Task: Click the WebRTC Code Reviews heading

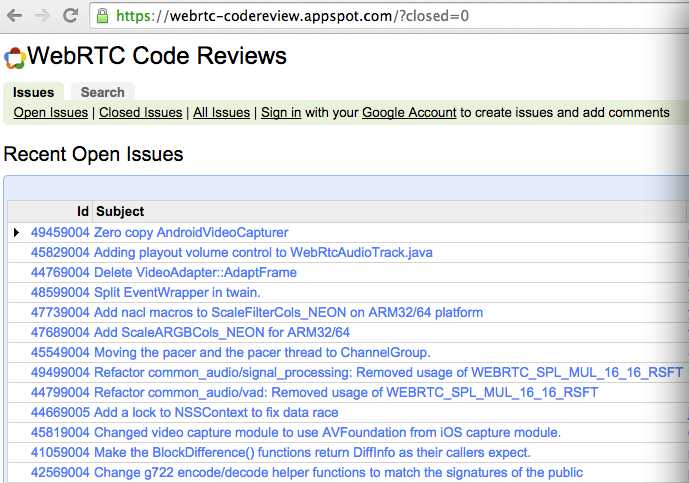Action: point(157,56)
